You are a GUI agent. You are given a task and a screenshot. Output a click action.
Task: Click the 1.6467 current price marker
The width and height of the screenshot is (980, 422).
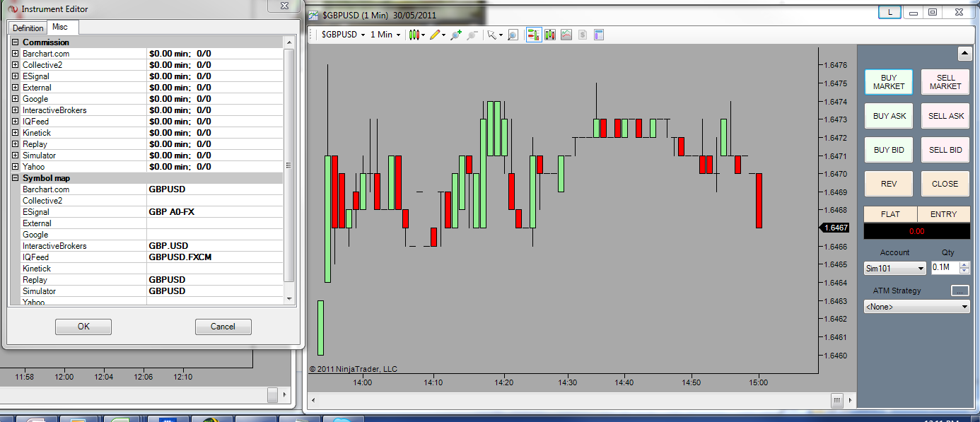834,228
